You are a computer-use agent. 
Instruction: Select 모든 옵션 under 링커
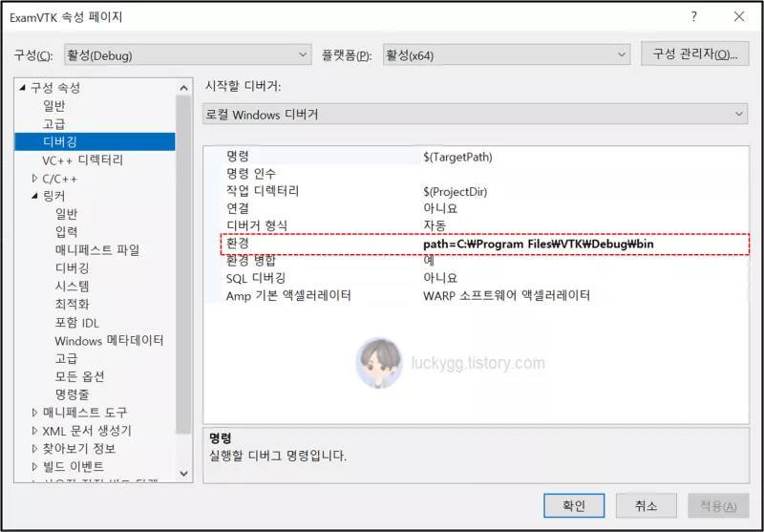coord(80,376)
